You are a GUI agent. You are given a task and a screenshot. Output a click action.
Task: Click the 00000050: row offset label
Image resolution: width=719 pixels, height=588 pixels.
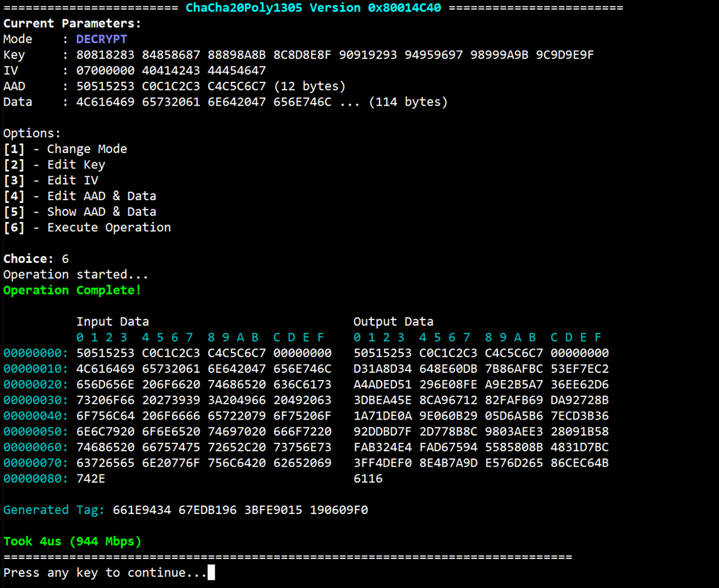pyautogui.click(x=36, y=431)
